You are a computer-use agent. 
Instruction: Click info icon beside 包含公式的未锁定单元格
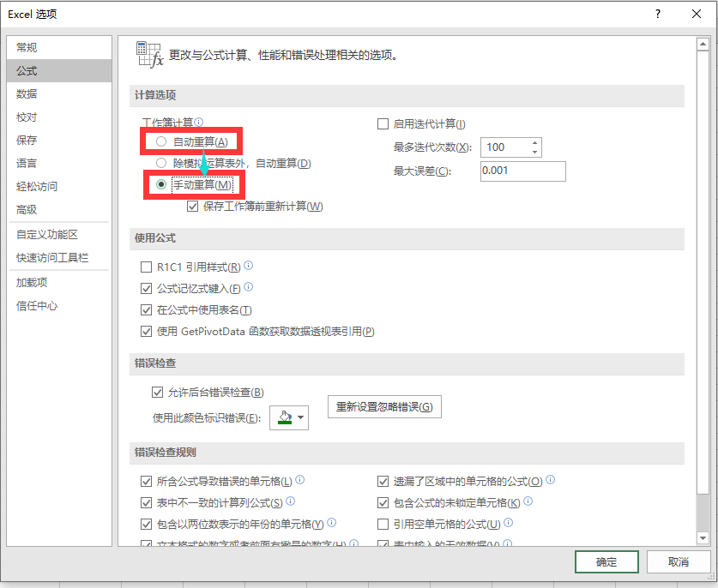tap(528, 501)
